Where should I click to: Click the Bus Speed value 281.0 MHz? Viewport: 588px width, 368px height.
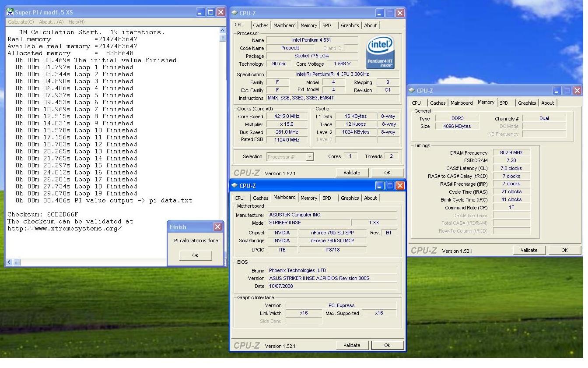[287, 132]
